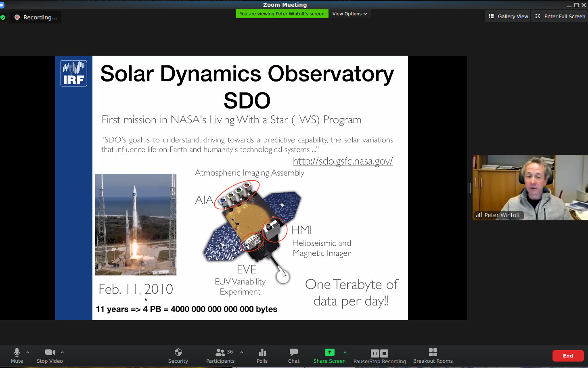End the meeting
The height and width of the screenshot is (368, 588).
click(x=568, y=356)
